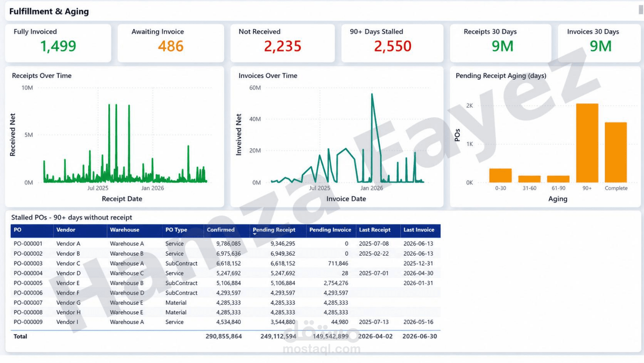Select row PO-000001
The height and width of the screenshot is (363, 644).
(x=225, y=244)
